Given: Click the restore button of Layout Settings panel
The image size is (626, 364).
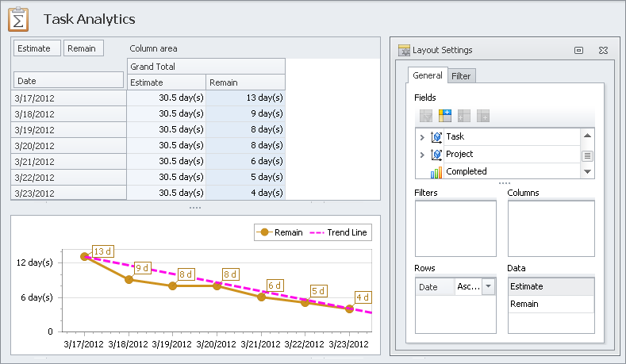Looking at the screenshot, I should (579, 50).
